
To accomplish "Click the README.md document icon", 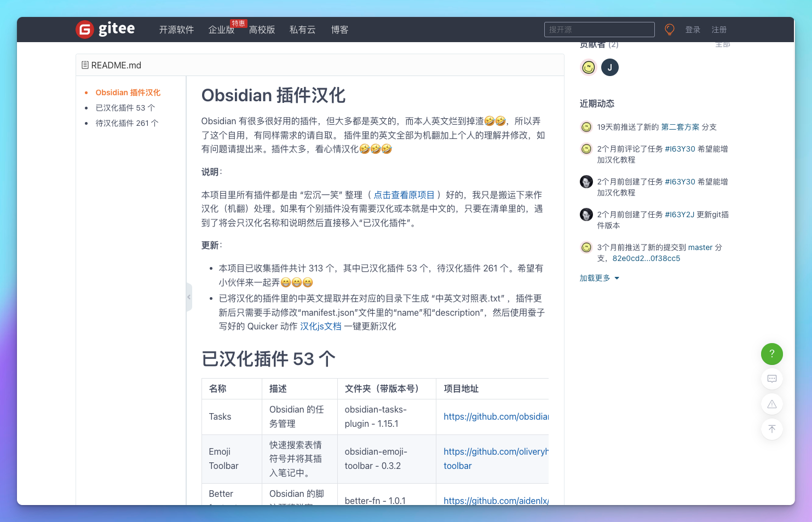I will [85, 65].
